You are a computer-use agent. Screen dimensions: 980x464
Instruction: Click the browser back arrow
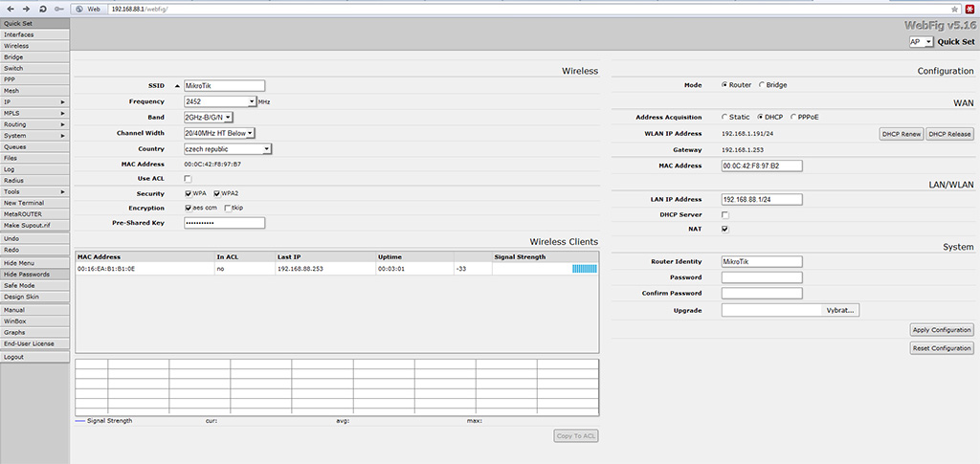tap(10, 8)
